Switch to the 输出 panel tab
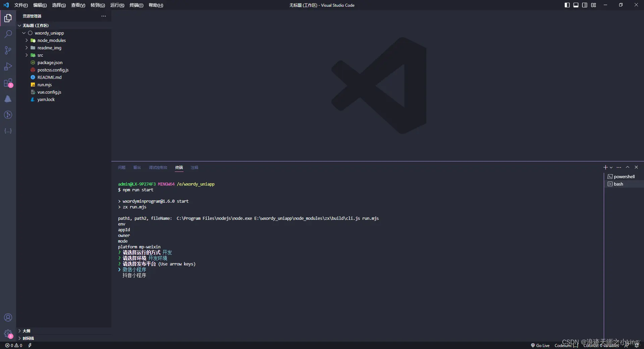644x349 pixels. click(137, 167)
